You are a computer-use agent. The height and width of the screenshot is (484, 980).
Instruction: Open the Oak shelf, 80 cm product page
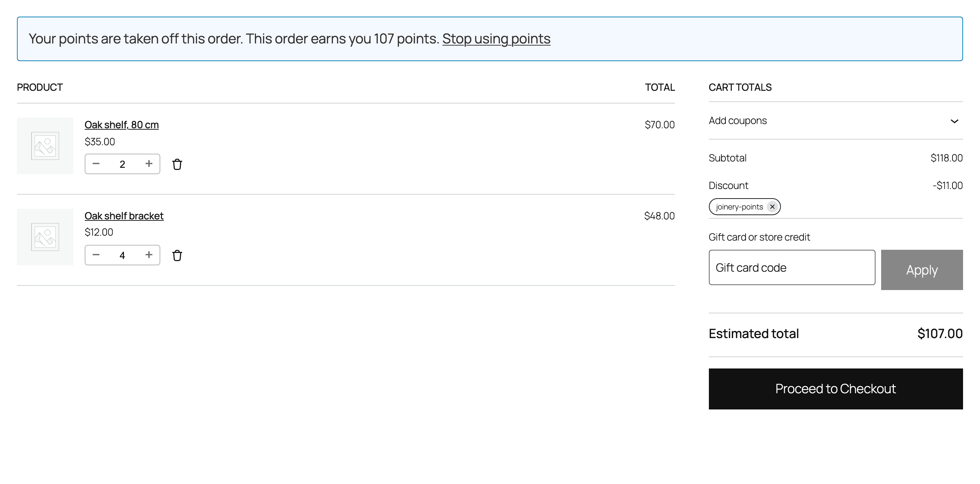click(x=121, y=124)
